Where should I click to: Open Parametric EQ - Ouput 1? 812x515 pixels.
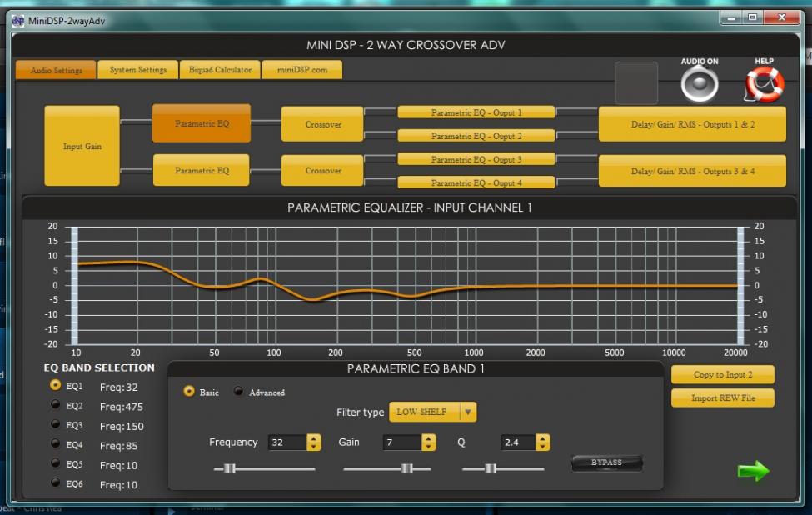(x=476, y=112)
